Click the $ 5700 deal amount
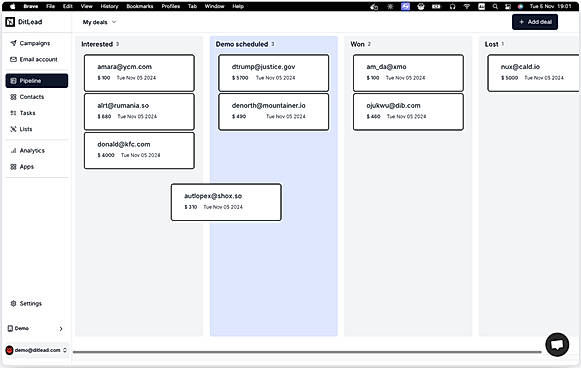 coord(240,78)
